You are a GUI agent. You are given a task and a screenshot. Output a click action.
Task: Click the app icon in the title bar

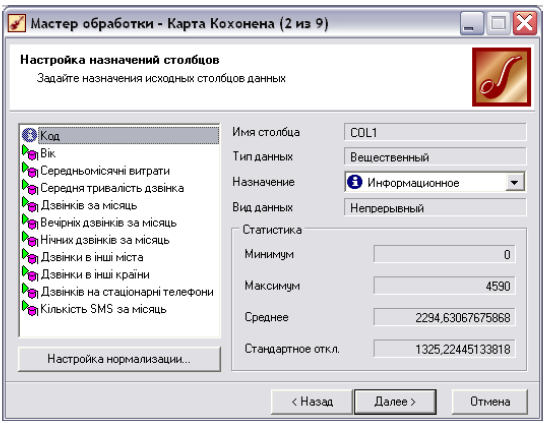[17, 23]
